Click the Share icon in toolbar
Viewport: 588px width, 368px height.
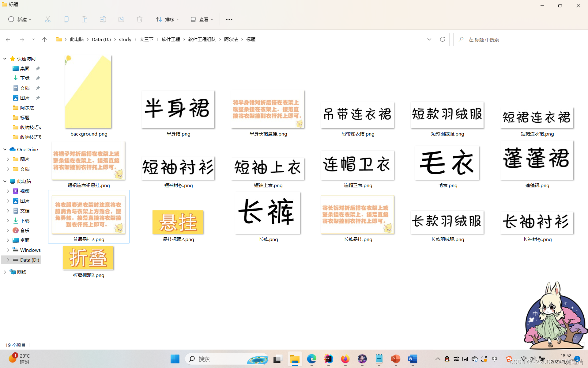[121, 19]
